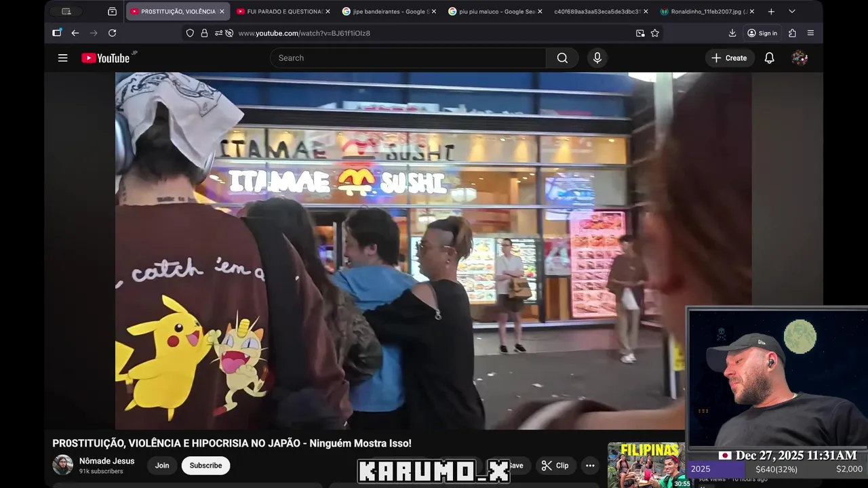Click the autoplay blocked icon in address bar

click(x=229, y=33)
